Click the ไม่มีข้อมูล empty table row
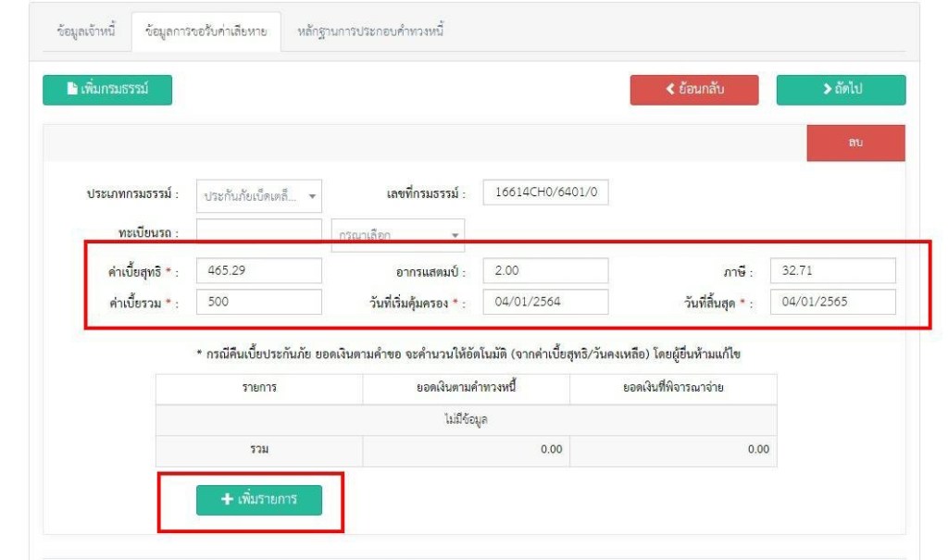The image size is (948, 560). (x=466, y=419)
